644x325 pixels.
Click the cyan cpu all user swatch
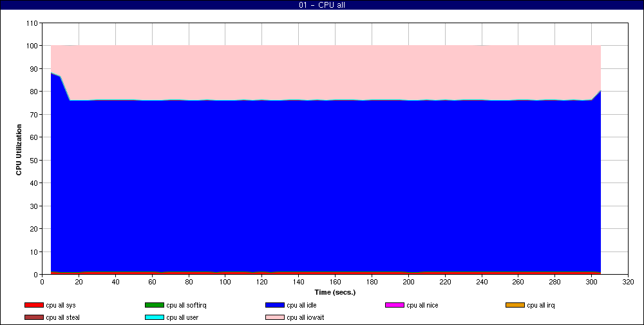pos(155,317)
